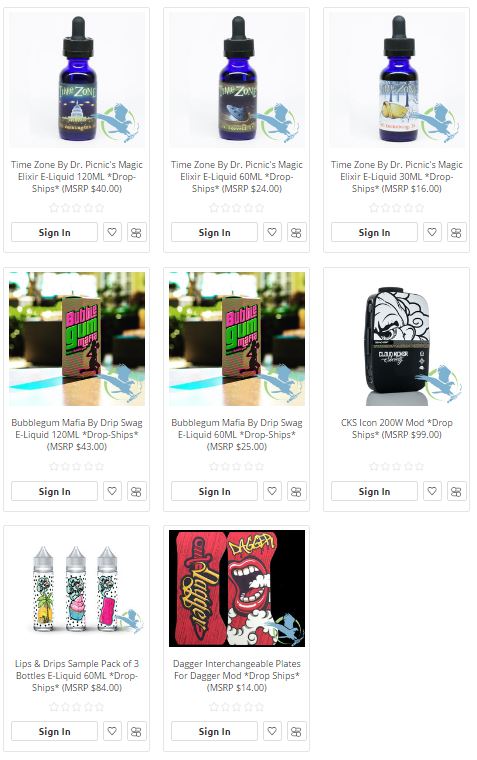477x760 pixels.
Task: Click heart icon for CKS Icon 200W Mod
Action: coord(432,491)
